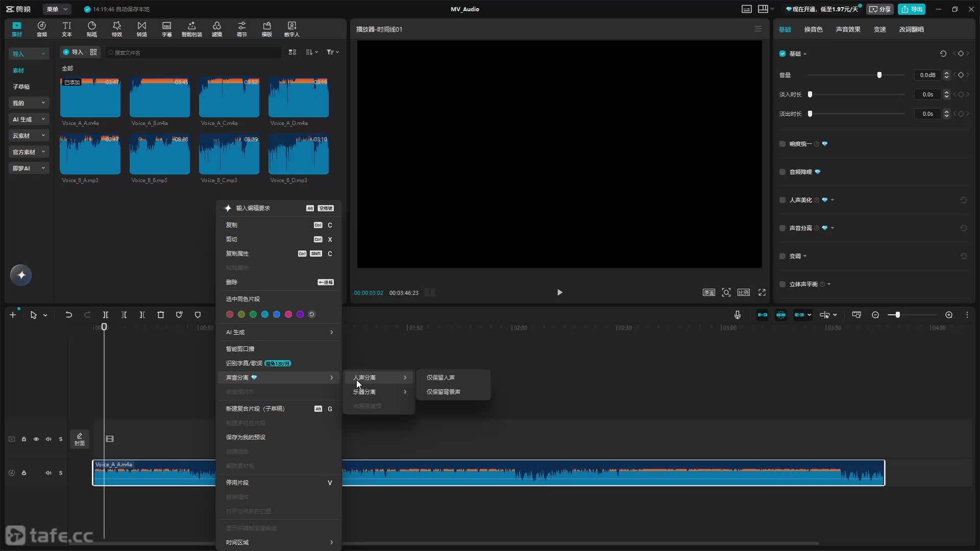Image resolution: width=980 pixels, height=551 pixels.
Task: Click the 分享 share button
Action: click(880, 9)
